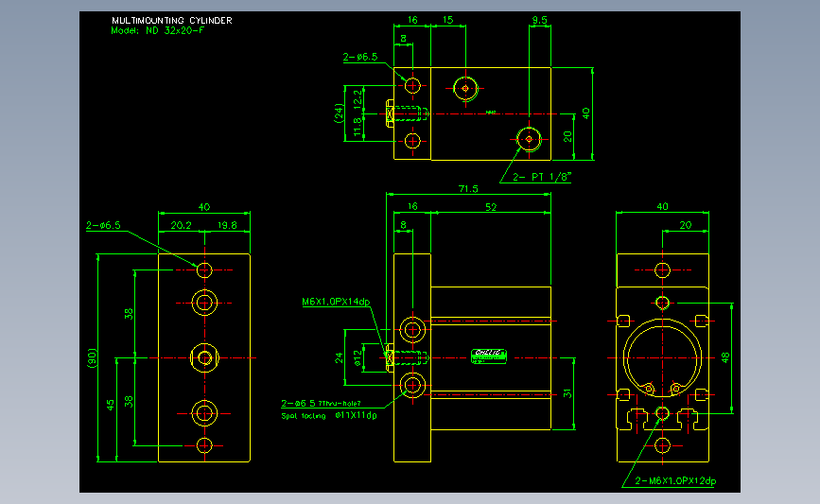Click the 'MULTIMOUNTING CYLINDER' title text
The width and height of the screenshot is (820, 504).
click(172, 21)
